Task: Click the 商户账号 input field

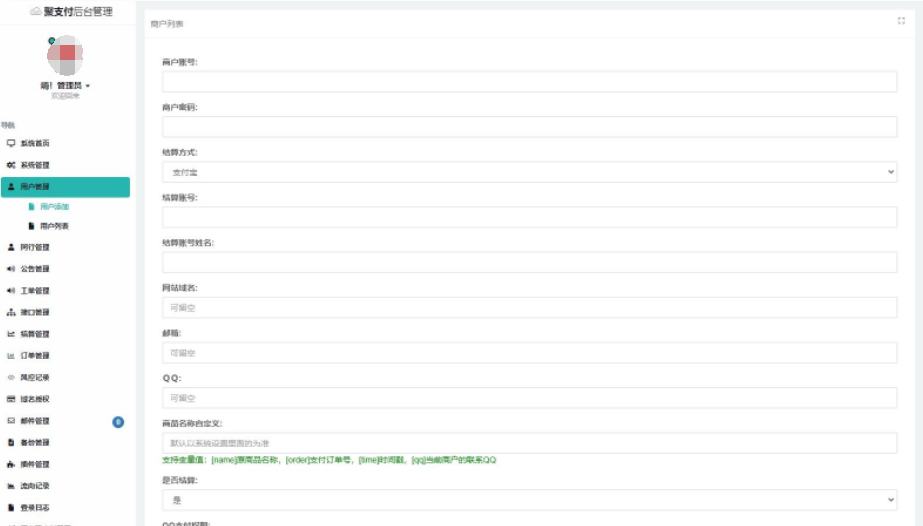Action: pos(529,82)
